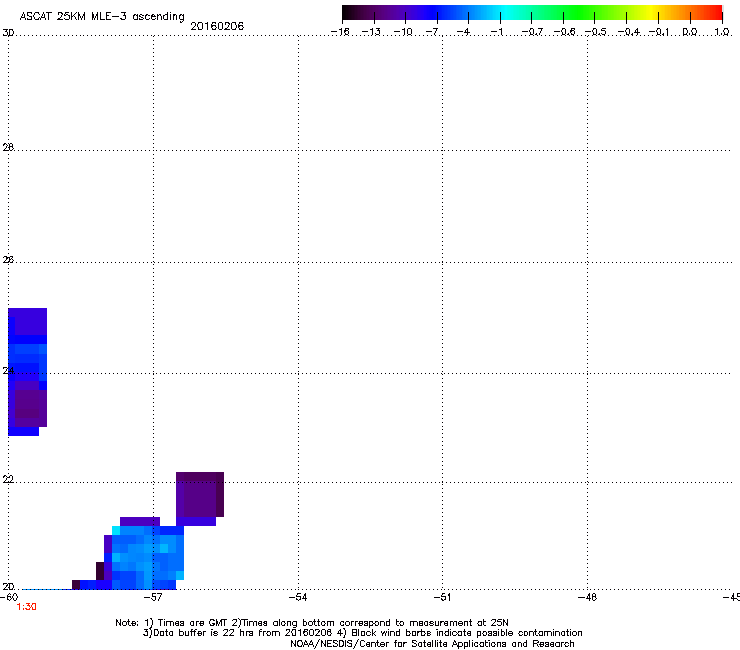
Task: Click the colorbar label -0.5
Action: (x=596, y=32)
